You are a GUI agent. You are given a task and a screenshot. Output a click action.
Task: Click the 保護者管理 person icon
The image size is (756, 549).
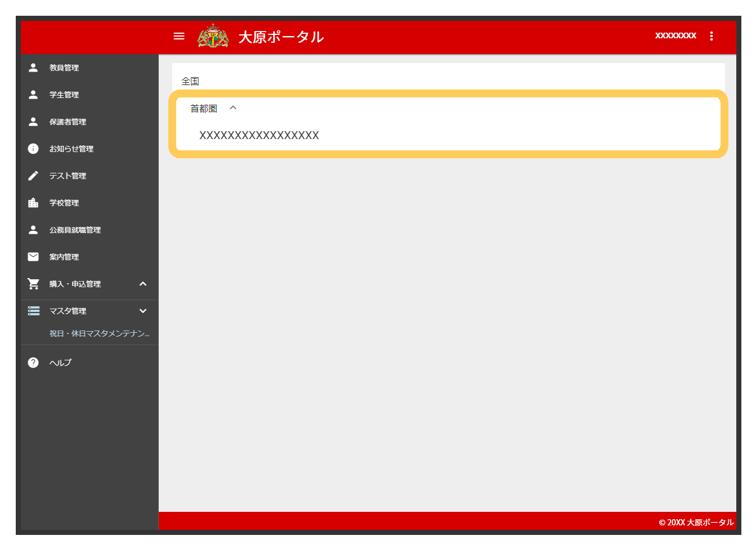(x=33, y=122)
